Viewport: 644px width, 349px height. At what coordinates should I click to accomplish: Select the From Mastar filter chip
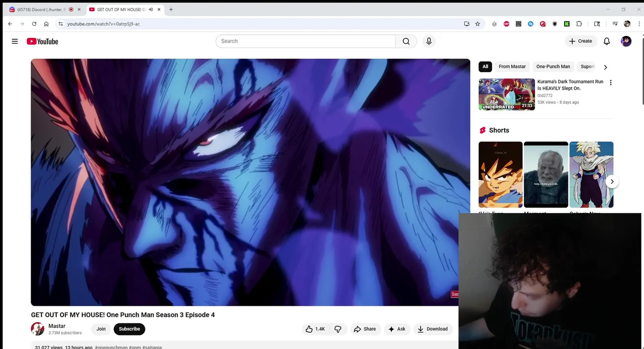pyautogui.click(x=512, y=66)
